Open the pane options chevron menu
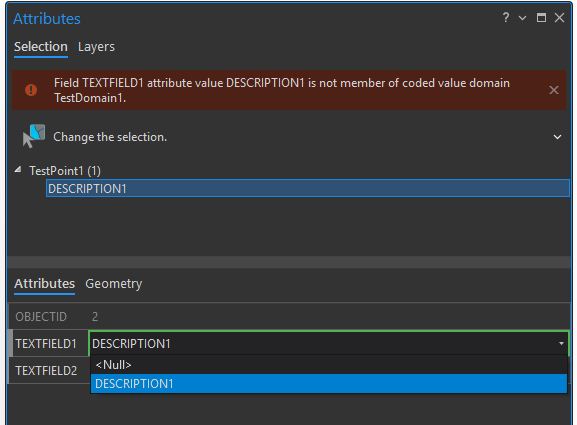Image resolution: width=577 pixels, height=425 pixels. point(522,18)
